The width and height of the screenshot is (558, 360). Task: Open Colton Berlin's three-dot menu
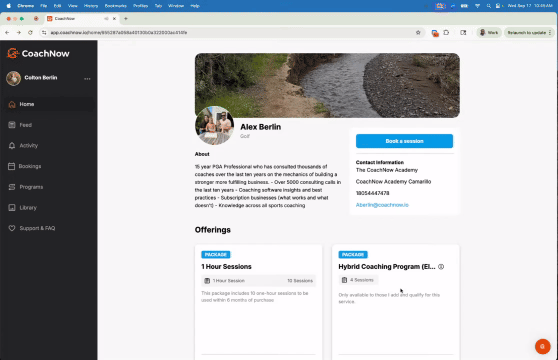click(x=87, y=79)
